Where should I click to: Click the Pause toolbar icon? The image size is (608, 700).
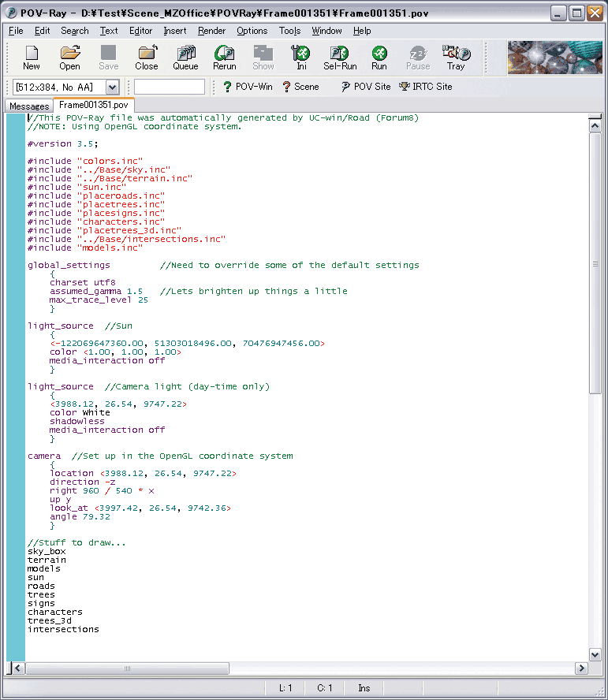point(418,58)
